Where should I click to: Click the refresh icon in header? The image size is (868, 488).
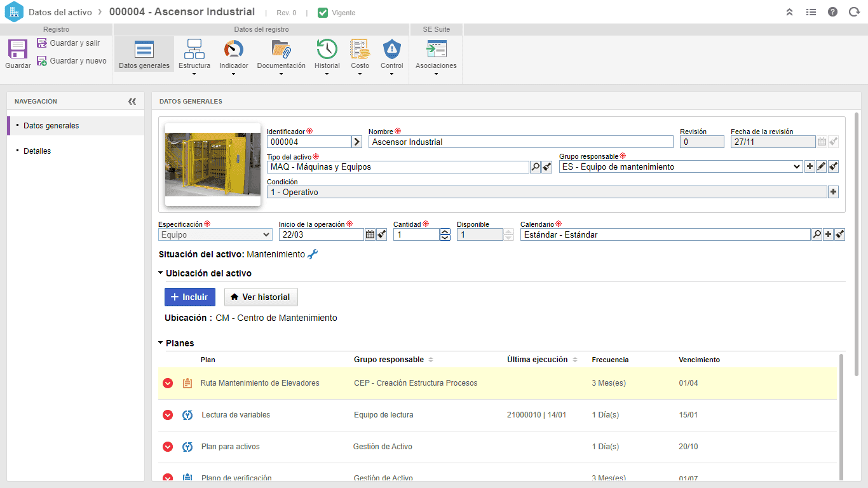coord(854,12)
